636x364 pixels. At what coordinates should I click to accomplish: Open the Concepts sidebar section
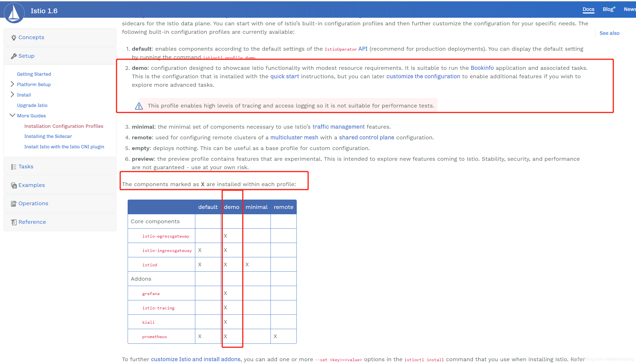tap(60, 37)
